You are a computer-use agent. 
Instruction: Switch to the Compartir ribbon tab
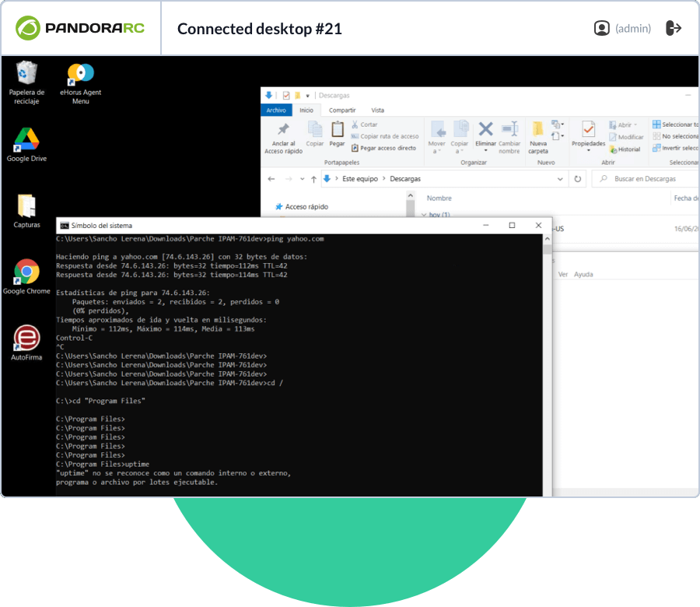(x=342, y=110)
